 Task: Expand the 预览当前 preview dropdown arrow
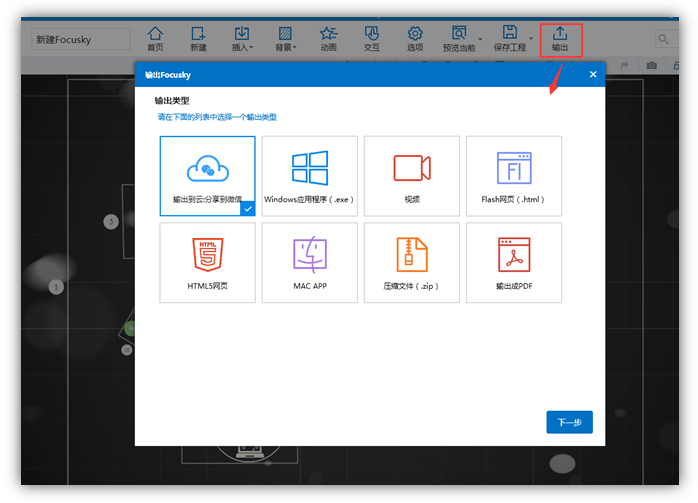481,40
